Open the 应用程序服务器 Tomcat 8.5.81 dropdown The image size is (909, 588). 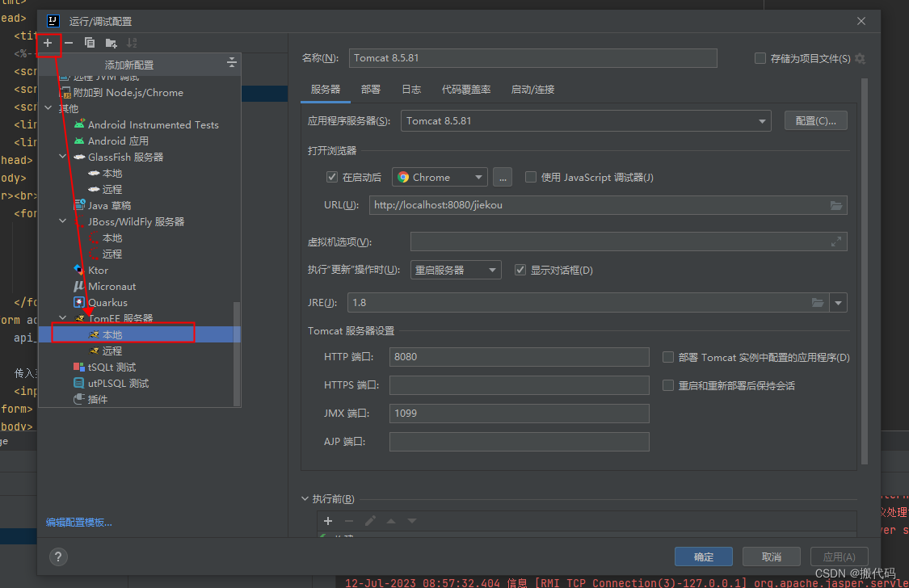pos(586,121)
